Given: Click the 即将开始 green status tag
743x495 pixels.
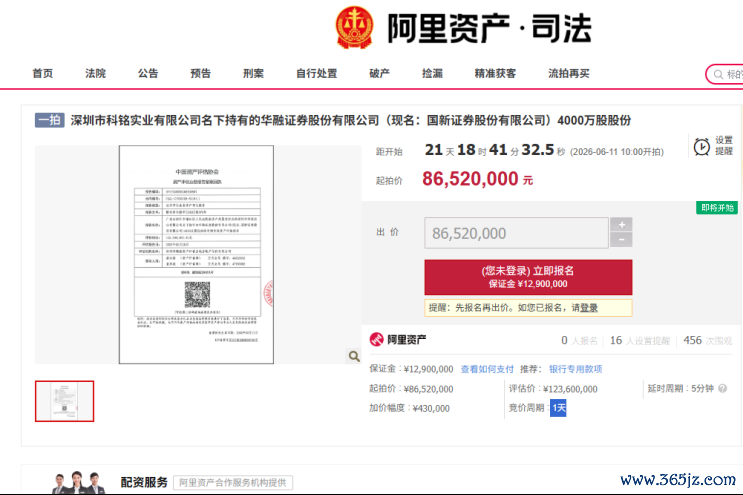Looking at the screenshot, I should 716,207.
